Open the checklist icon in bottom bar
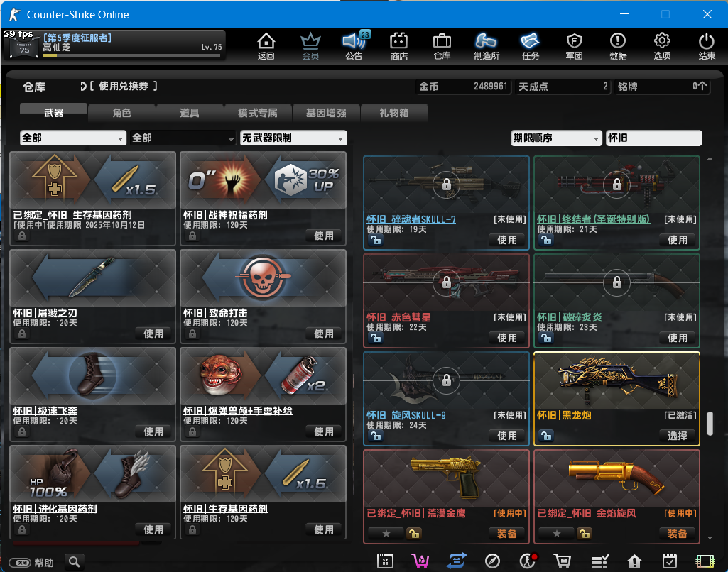This screenshot has height=572, width=728. point(599,561)
